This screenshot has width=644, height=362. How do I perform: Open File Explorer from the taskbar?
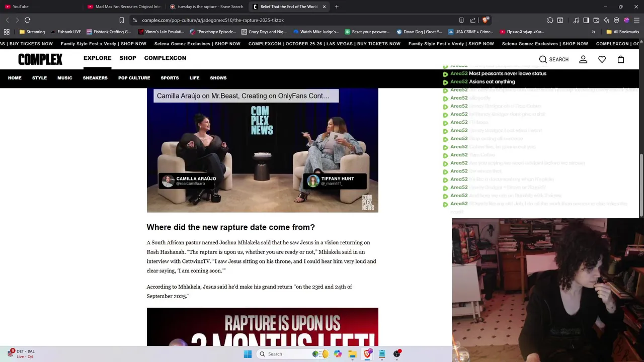[352, 354]
